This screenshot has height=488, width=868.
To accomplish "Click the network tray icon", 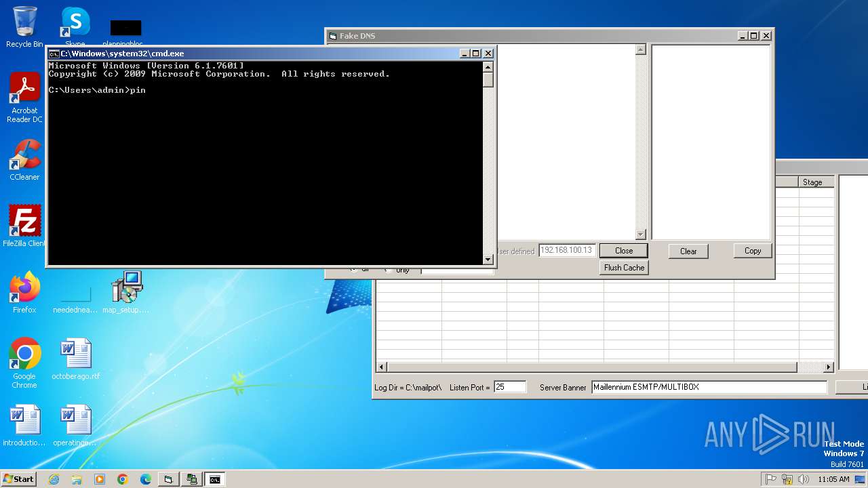I will coord(787,479).
